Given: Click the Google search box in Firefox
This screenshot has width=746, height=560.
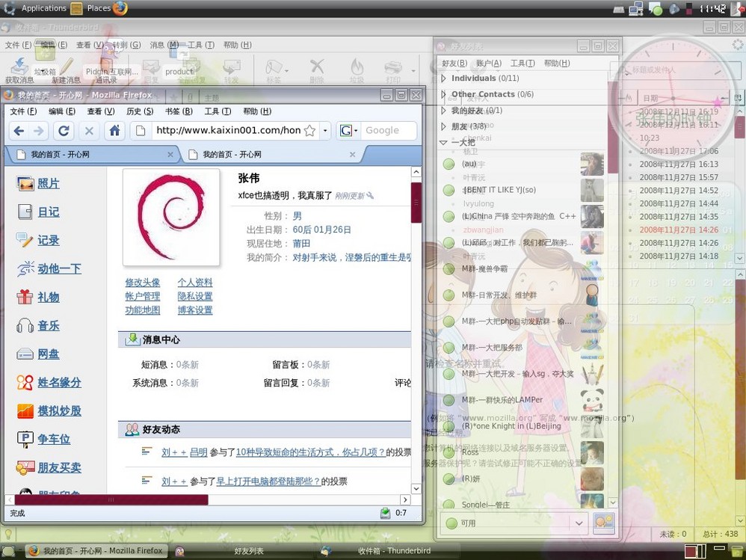Looking at the screenshot, I should [388, 130].
